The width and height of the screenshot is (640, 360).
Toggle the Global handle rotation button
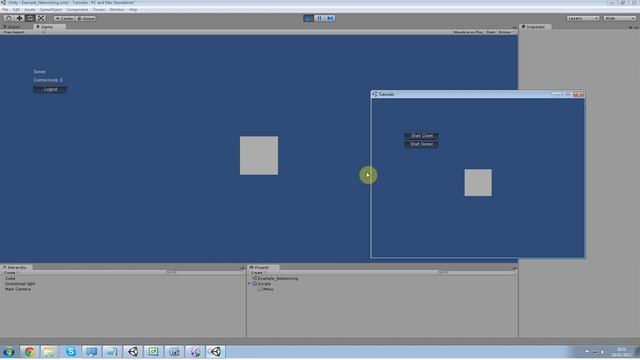[86, 18]
